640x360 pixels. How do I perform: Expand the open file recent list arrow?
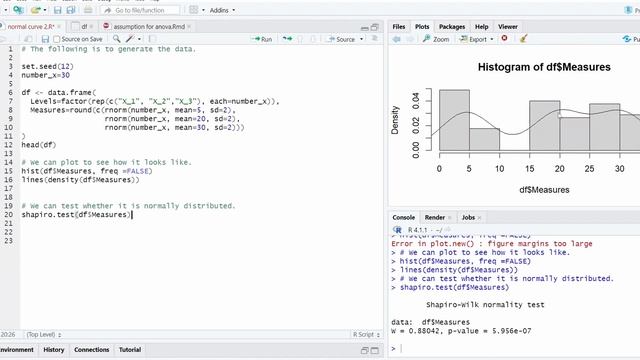point(44,10)
